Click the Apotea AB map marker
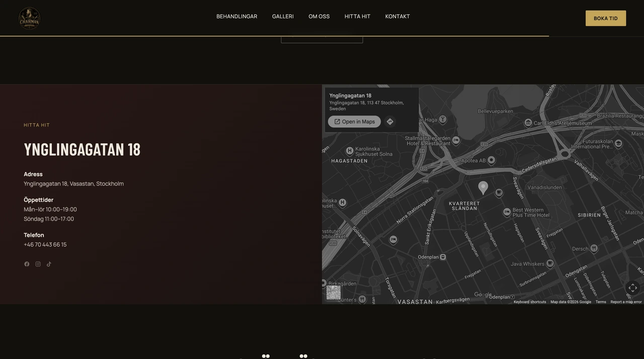Viewport: 644px width, 359px height. (492, 160)
